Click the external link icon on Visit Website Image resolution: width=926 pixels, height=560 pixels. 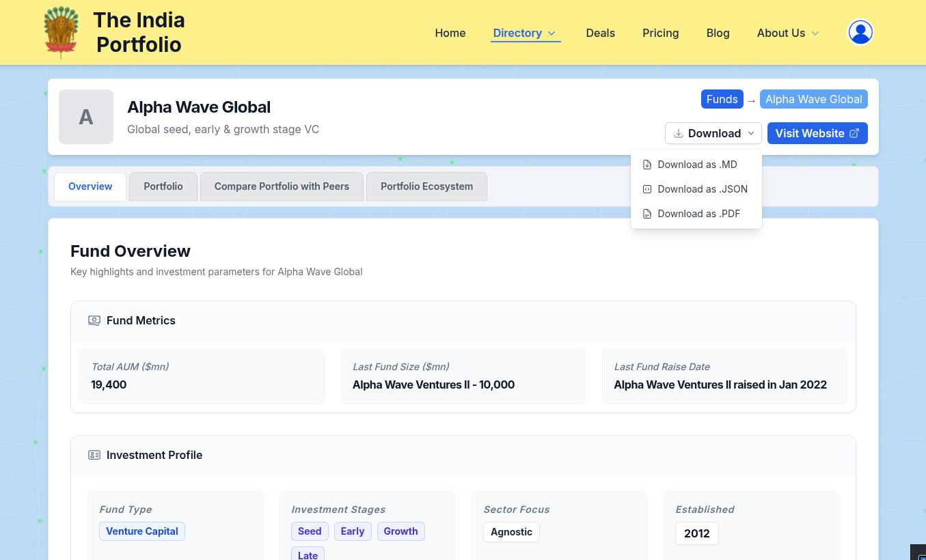(x=854, y=133)
